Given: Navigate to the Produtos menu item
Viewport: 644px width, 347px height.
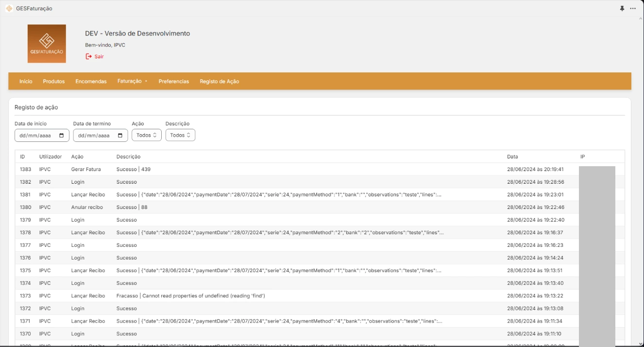Looking at the screenshot, I should (x=53, y=81).
